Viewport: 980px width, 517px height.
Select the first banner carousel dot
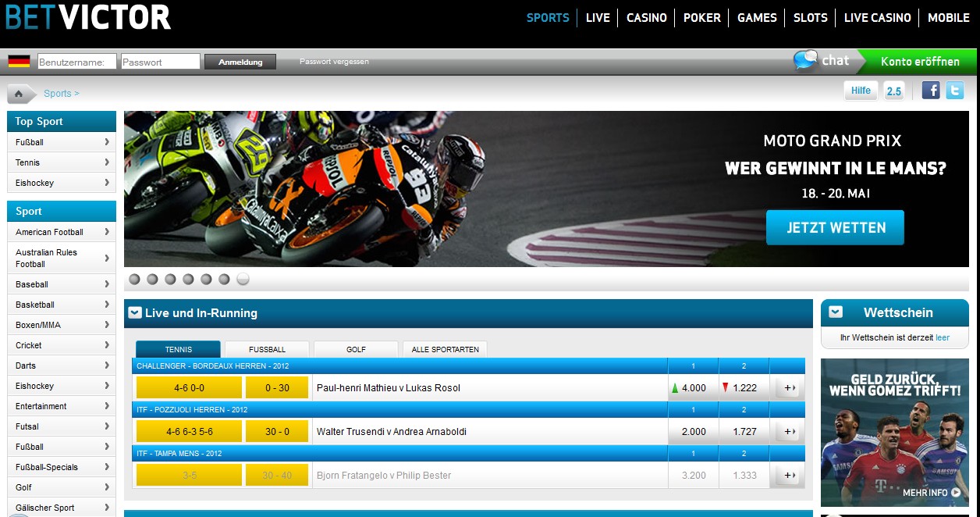(x=134, y=279)
